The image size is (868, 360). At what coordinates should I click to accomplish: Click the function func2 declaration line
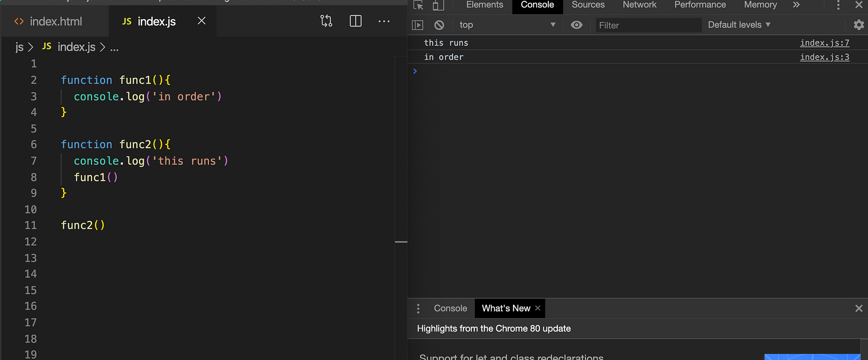[x=116, y=145]
